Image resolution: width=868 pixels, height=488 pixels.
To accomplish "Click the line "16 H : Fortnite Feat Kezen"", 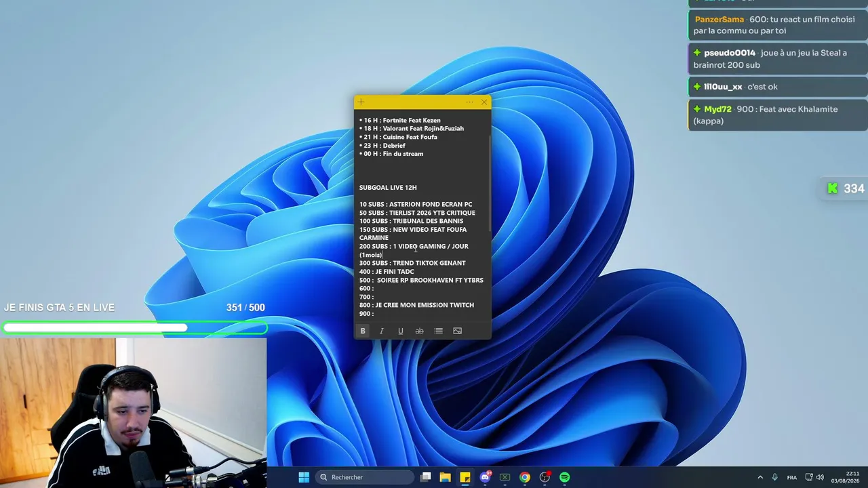I will coord(400,120).
